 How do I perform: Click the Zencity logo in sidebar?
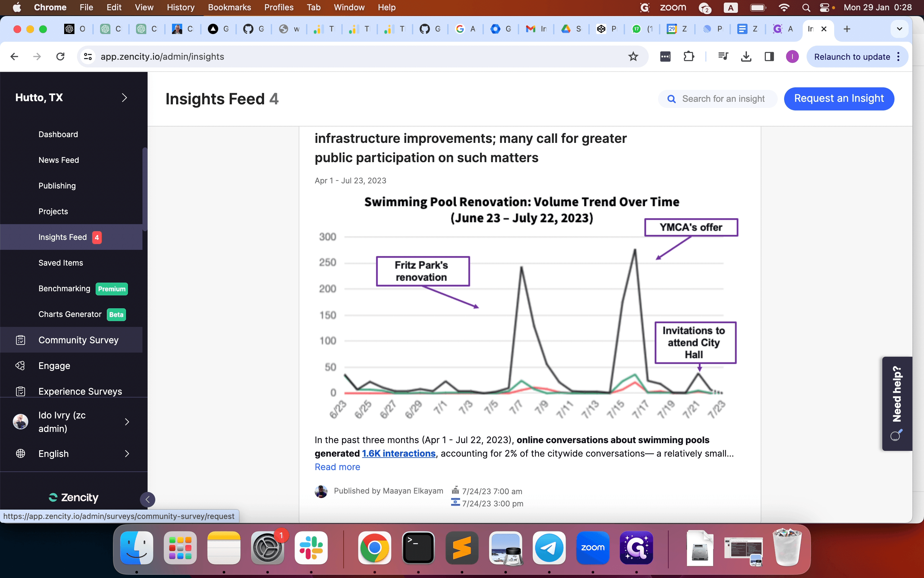(74, 497)
